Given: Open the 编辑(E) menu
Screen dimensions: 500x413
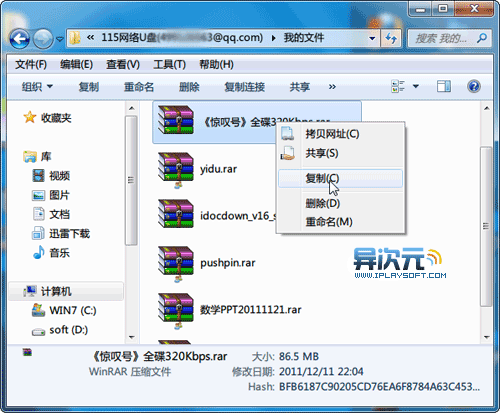Looking at the screenshot, I should coord(76,64).
